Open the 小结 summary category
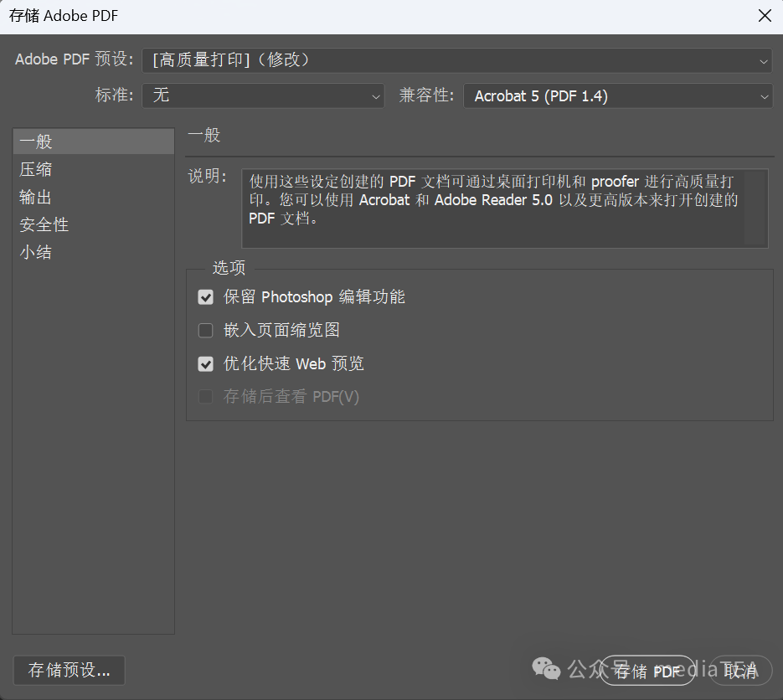 coord(94,252)
